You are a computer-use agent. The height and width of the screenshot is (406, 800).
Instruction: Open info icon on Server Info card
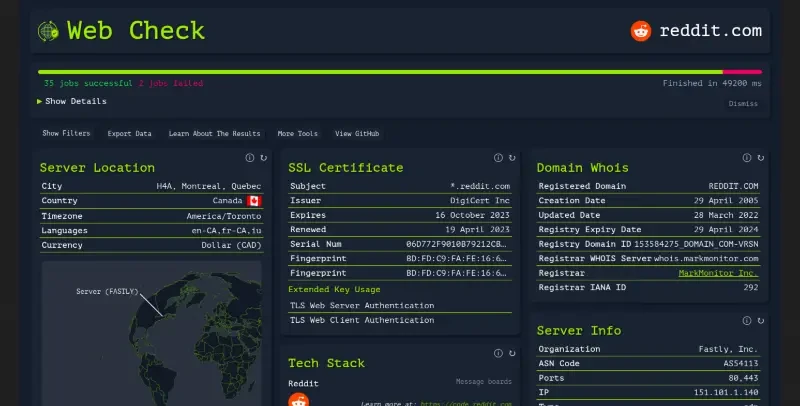(x=746, y=320)
